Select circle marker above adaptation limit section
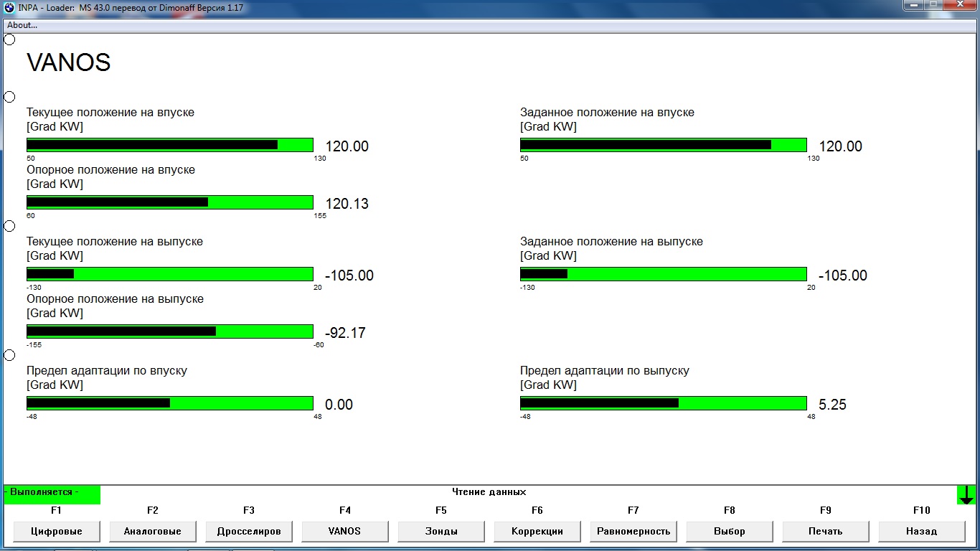 (9, 355)
